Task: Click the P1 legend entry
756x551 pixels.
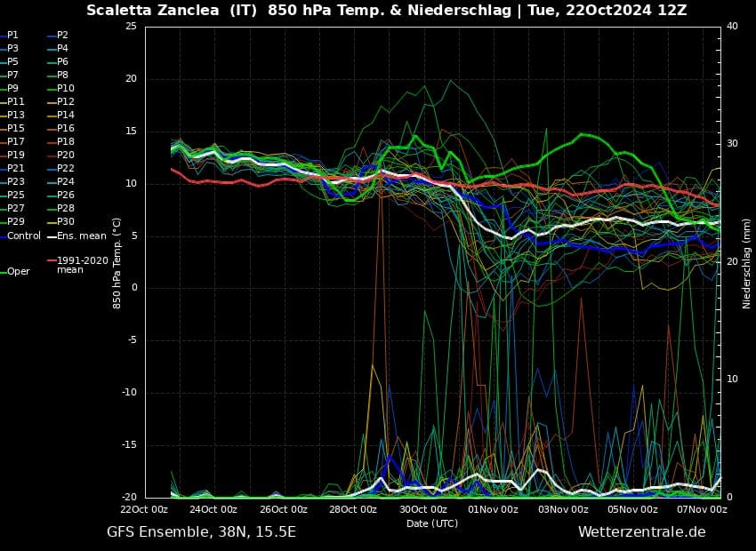Action: click(12, 35)
